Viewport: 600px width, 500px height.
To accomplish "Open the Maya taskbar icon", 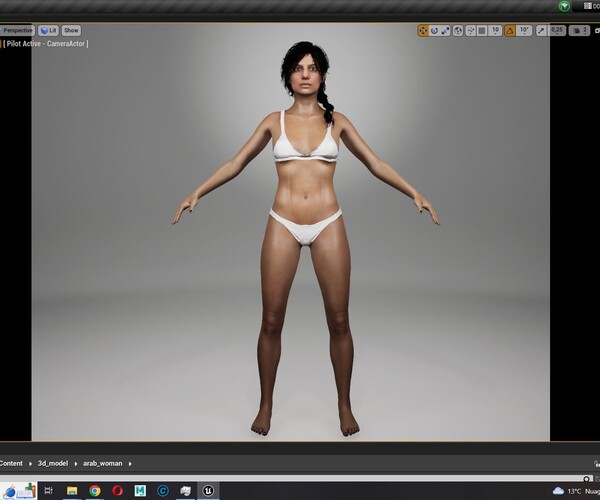I will (x=140, y=490).
